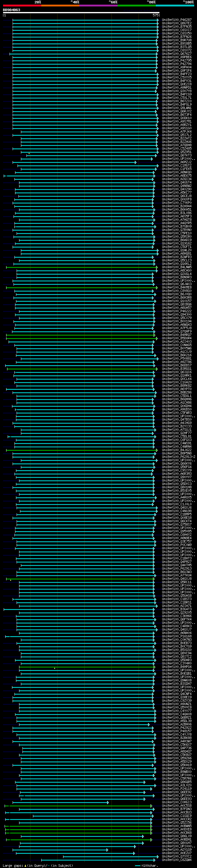Screen dimensions: 197x868
Task: Select hit label UniRef100_Q86QR5
Action: [176, 782]
